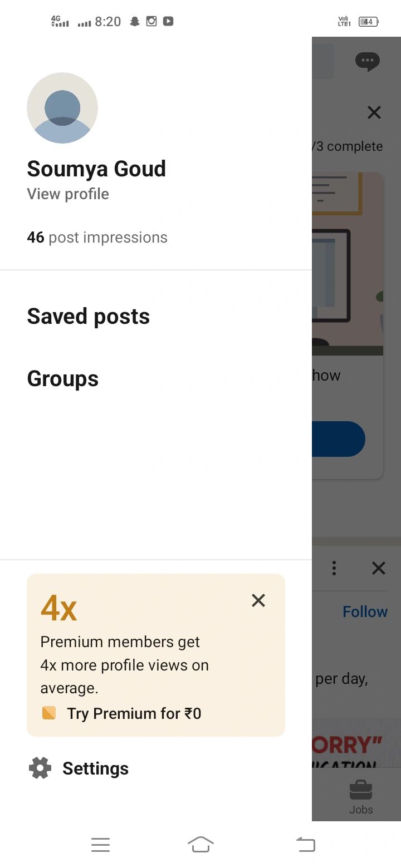Screen dimensions: 401x868
Task: Open View profile link
Action: (68, 194)
